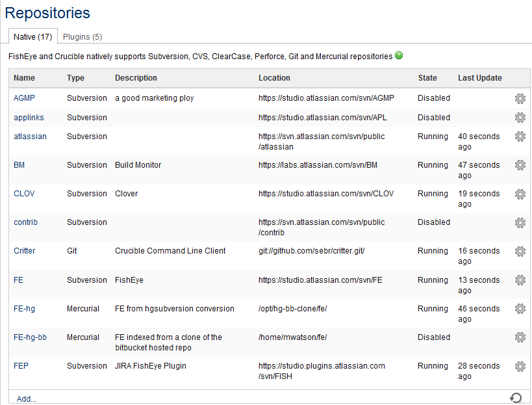532x405 pixels.
Task: Open the atlassian repository link
Action: pyautogui.click(x=30, y=137)
